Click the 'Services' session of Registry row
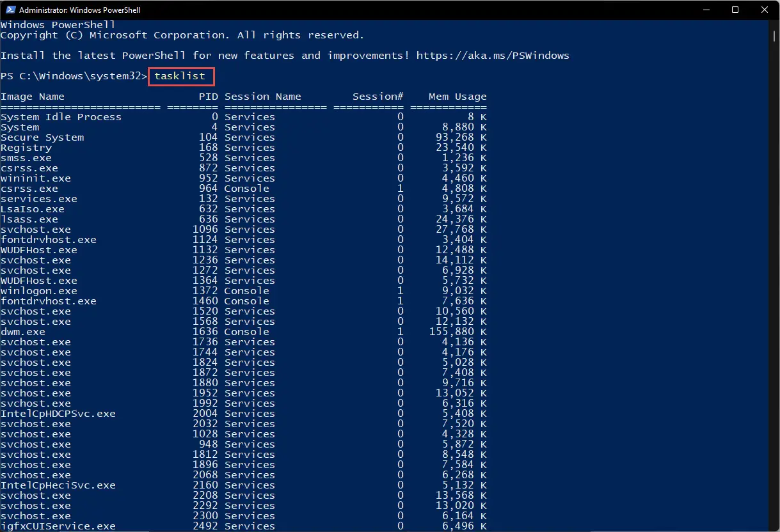The image size is (780, 532). coord(250,148)
